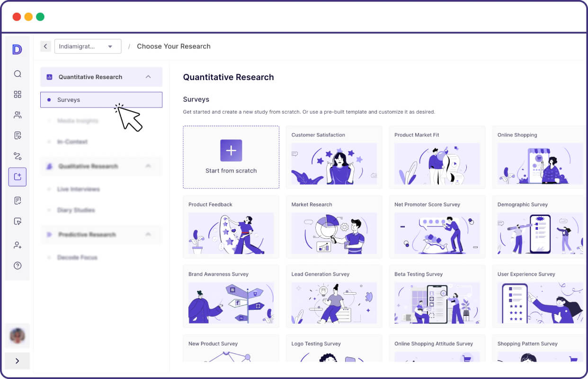Image resolution: width=588 pixels, height=379 pixels.
Task: Click the red close window button
Action: [x=17, y=17]
